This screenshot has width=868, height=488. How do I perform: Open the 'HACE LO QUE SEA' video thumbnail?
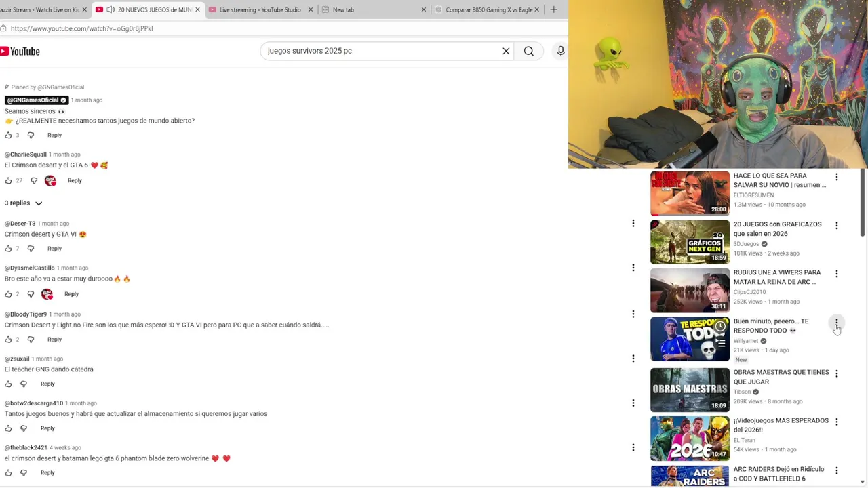point(690,193)
